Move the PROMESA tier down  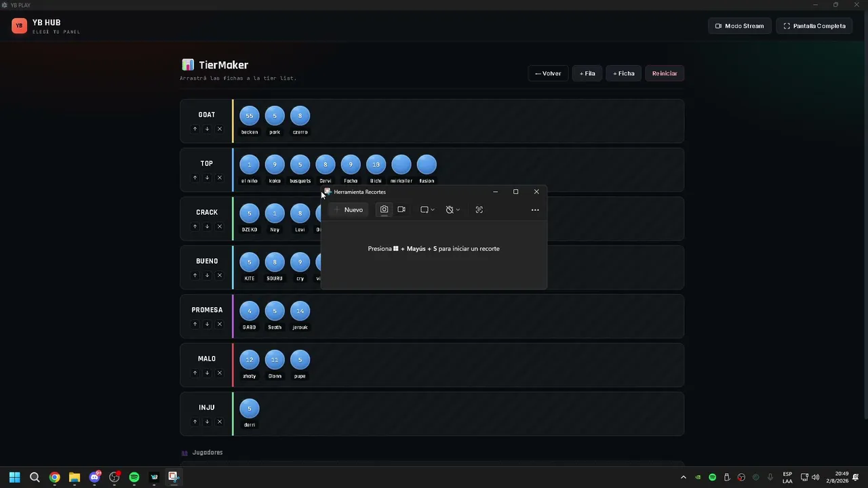tap(207, 324)
